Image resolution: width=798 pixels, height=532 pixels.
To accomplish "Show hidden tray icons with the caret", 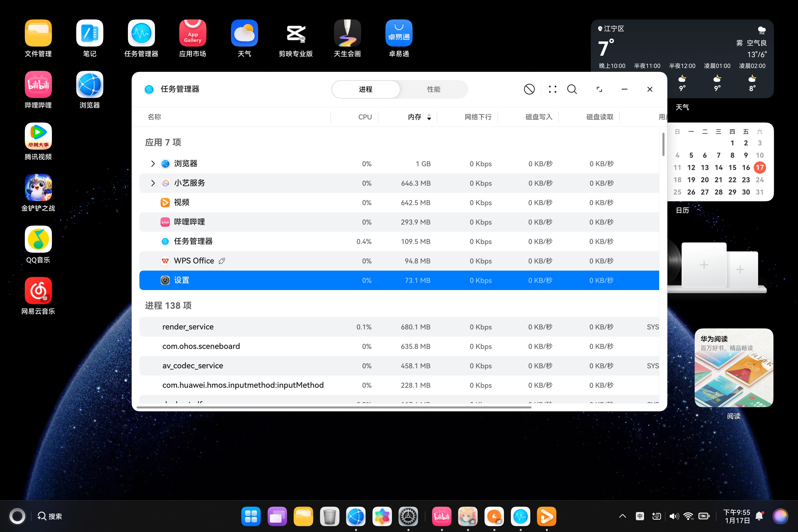I will (x=623, y=516).
